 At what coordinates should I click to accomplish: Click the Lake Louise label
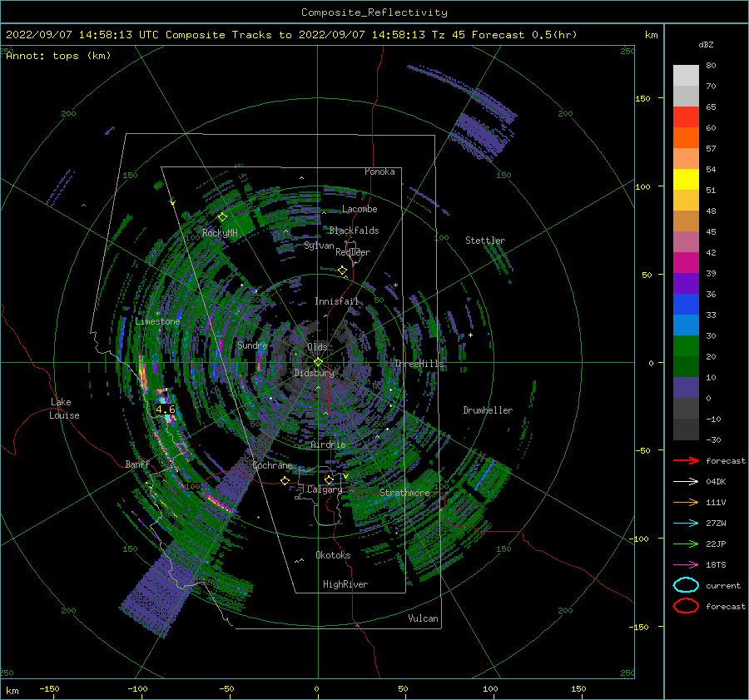click(x=64, y=409)
